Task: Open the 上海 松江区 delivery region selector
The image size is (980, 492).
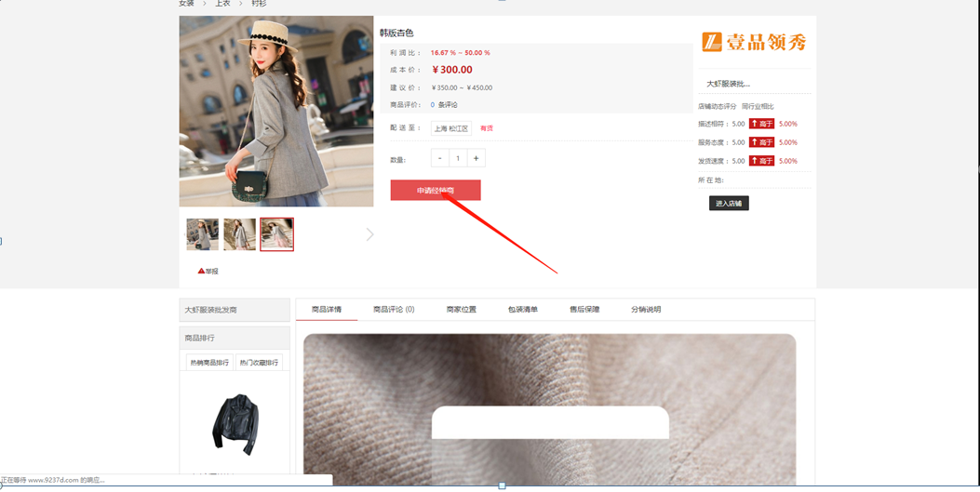Action: tap(451, 128)
